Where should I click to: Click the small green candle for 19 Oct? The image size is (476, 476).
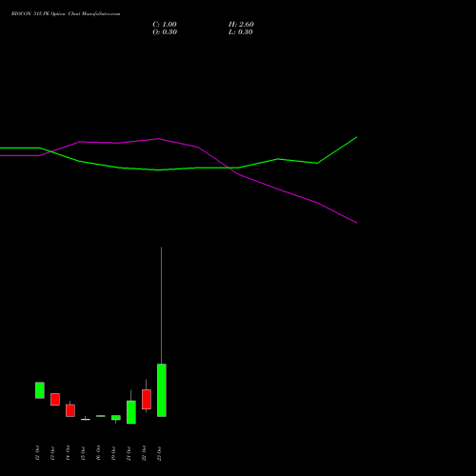116,418
